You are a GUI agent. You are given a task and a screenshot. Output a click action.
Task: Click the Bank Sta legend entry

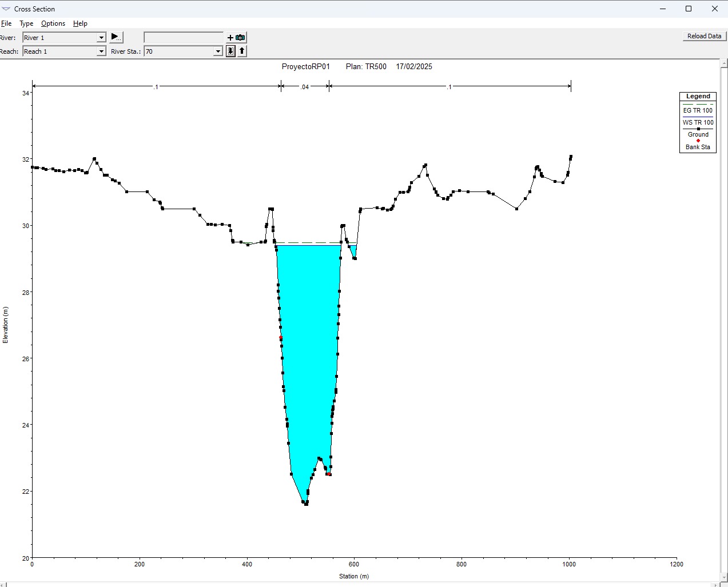pyautogui.click(x=698, y=147)
